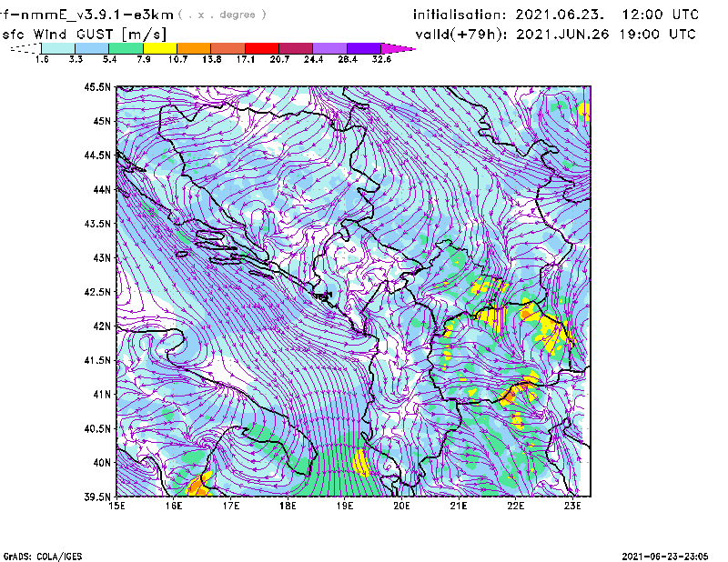Click the legend value '32.6'
The width and height of the screenshot is (728, 562).
coord(381,59)
